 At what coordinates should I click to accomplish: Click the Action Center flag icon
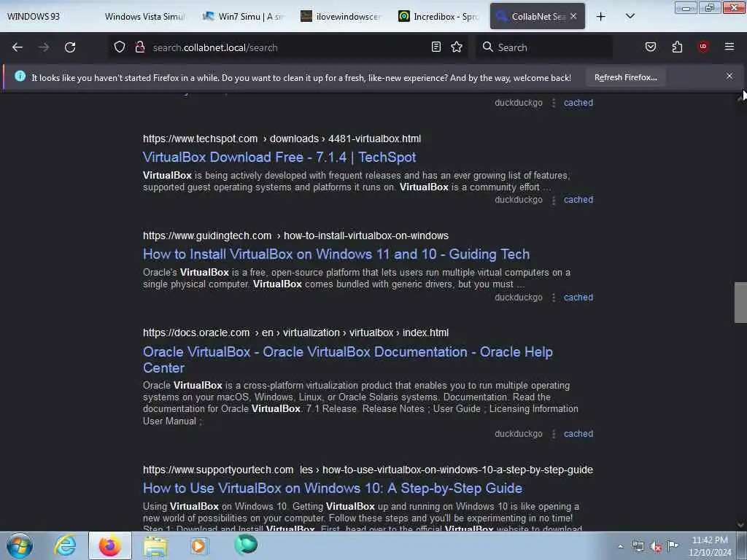point(673,545)
